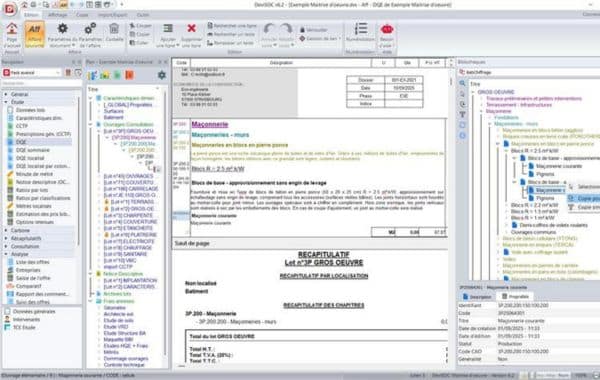Delete line with red X Supprimer icon
Image resolution: width=600 pixels, height=380 pixels.
pyautogui.click(x=191, y=34)
